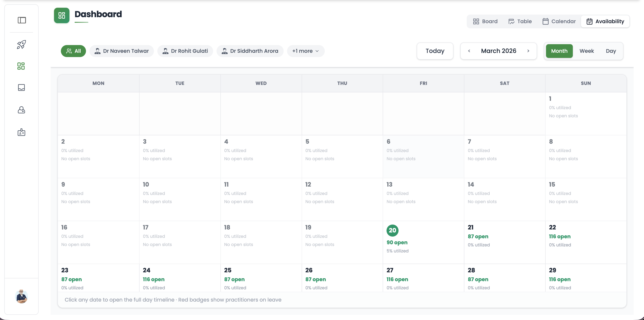The width and height of the screenshot is (644, 320).
Task: Switch to Board view tab
Action: [x=485, y=21]
